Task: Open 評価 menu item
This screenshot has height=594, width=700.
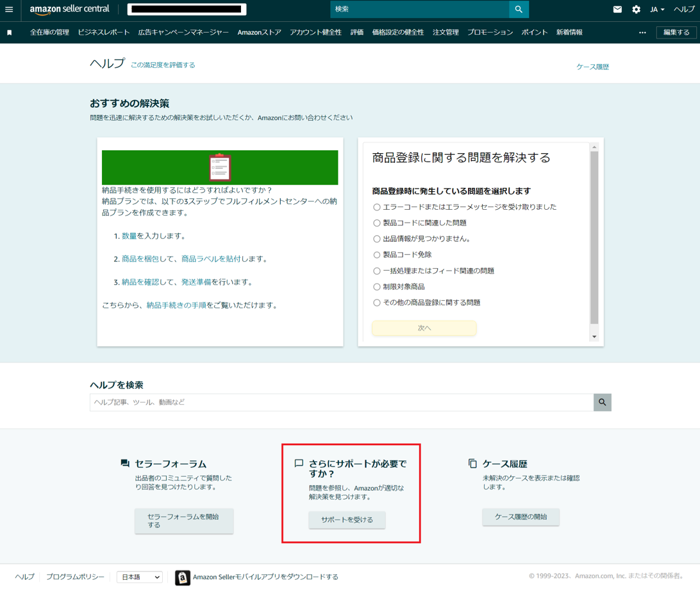Action: pyautogui.click(x=356, y=32)
